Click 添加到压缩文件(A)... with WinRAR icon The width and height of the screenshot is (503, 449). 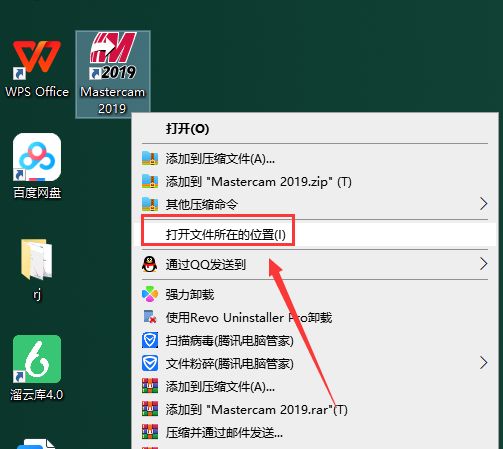point(315,387)
